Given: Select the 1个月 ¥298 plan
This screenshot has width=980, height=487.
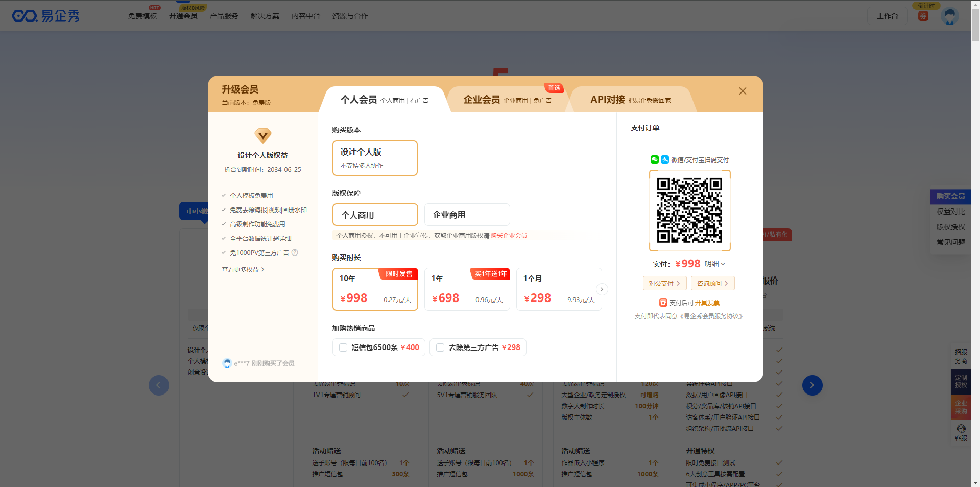Looking at the screenshot, I should (x=559, y=289).
